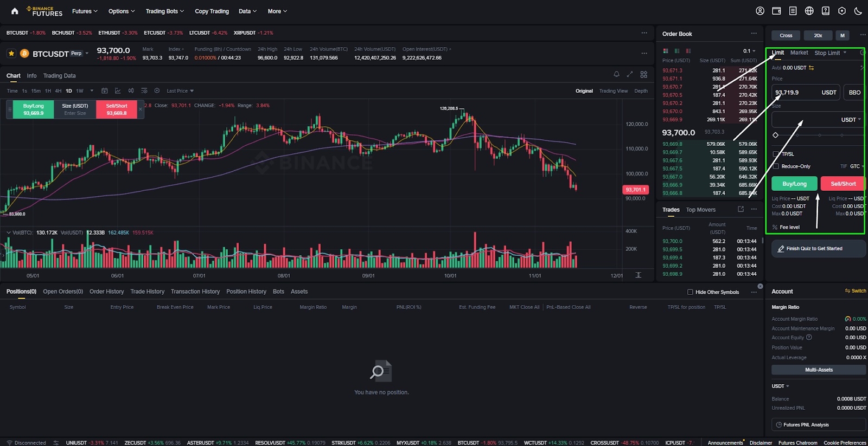Click Finish Quiz to Get Started

pyautogui.click(x=818, y=249)
